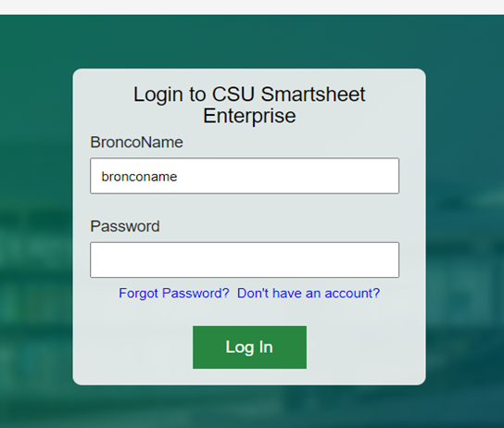Click the word Enterprise in the heading
Viewport: 504px width, 428px height.
(x=249, y=116)
